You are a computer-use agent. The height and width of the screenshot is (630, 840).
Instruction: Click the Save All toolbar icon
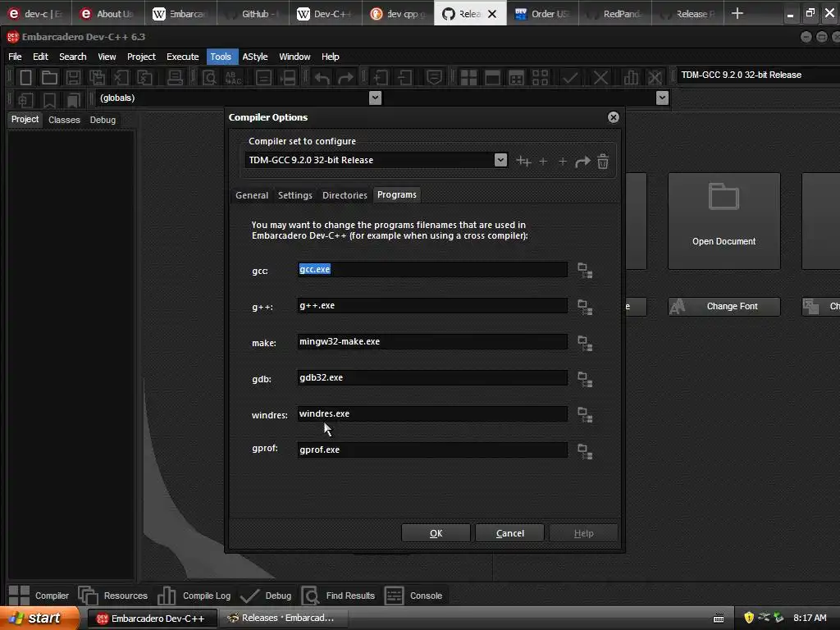pos(97,78)
